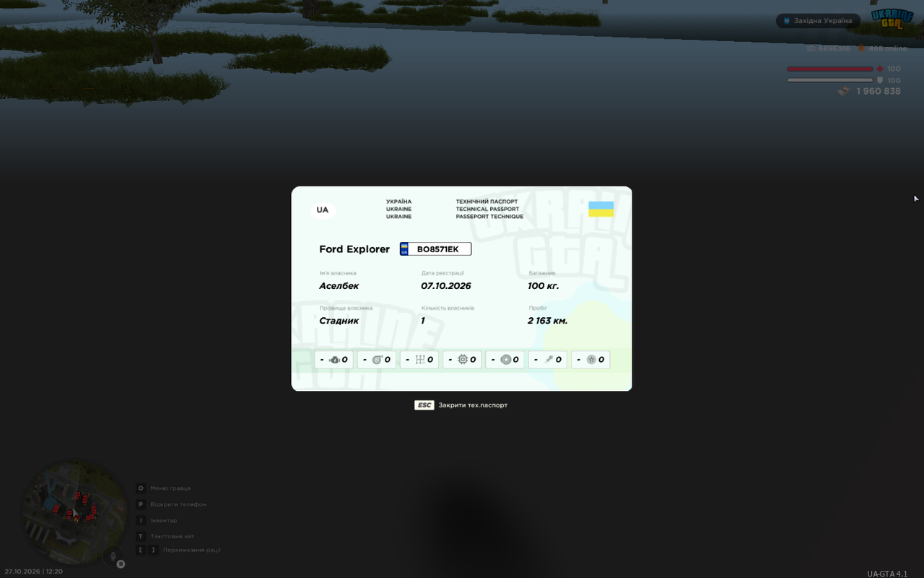The height and width of the screenshot is (578, 924).
Task: Select the gearbox shifter icon slot
Action: [x=419, y=360]
